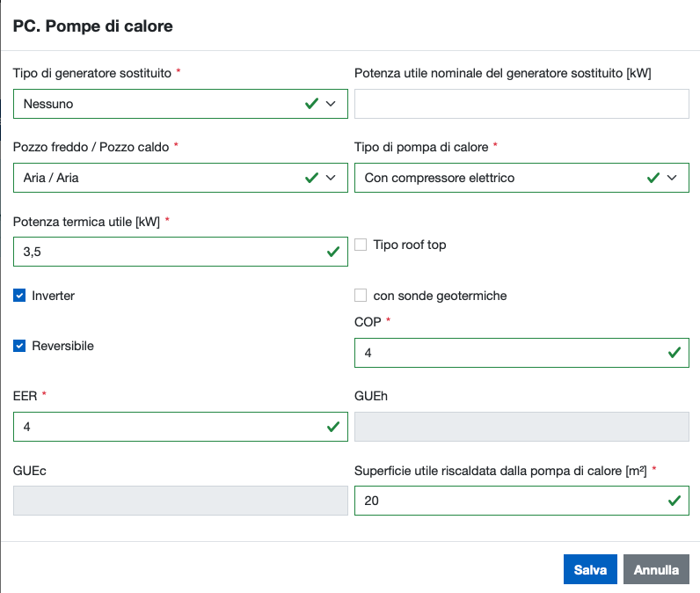700x593 pixels.
Task: Focus the Potenza utile nominale generatore sostituito field
Action: 521,104
